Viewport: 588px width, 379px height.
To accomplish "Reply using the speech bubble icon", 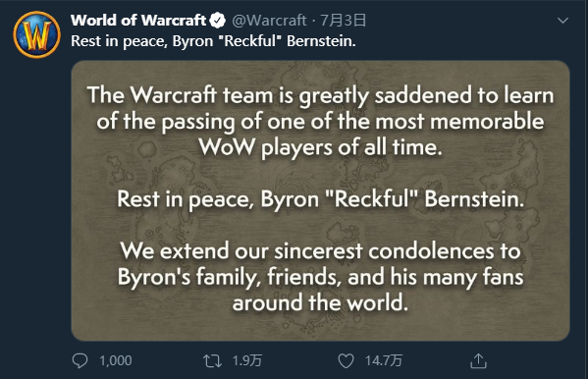I will point(80,360).
